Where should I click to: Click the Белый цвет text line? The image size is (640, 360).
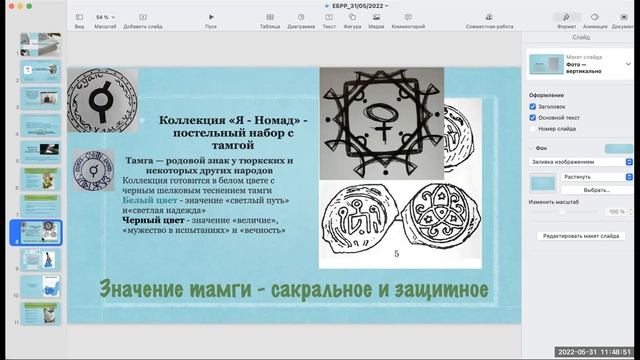(206, 205)
